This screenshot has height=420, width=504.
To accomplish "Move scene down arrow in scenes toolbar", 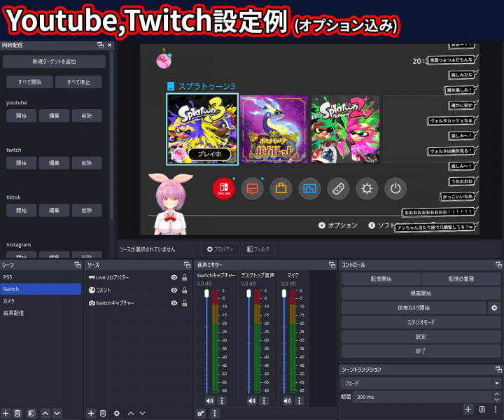I will [x=57, y=413].
